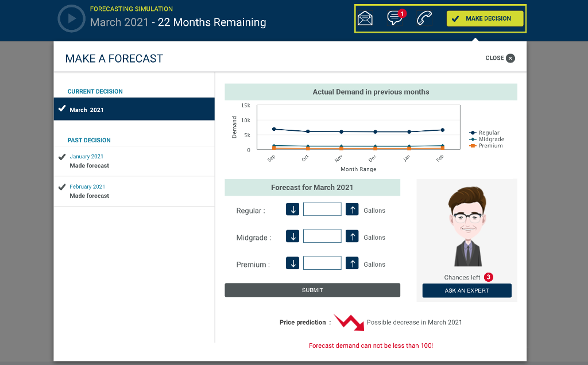Increase the Regular gallons forecast
Viewport: 588px width, 365px height.
352,209
